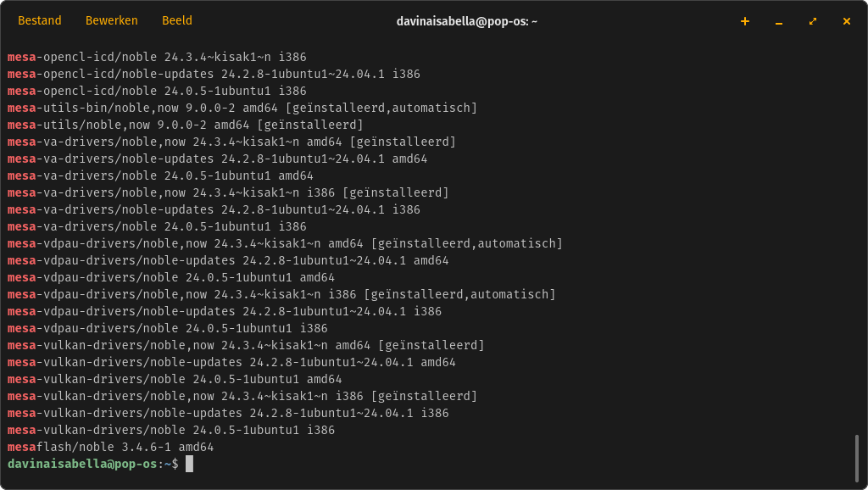Click the davinaisabella@pop-os window title
Screen dimensions: 868x490
(467, 21)
